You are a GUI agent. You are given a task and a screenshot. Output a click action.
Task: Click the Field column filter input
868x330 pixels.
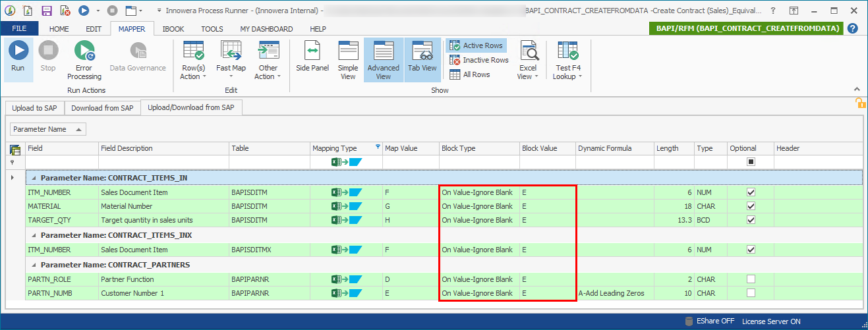click(x=62, y=162)
